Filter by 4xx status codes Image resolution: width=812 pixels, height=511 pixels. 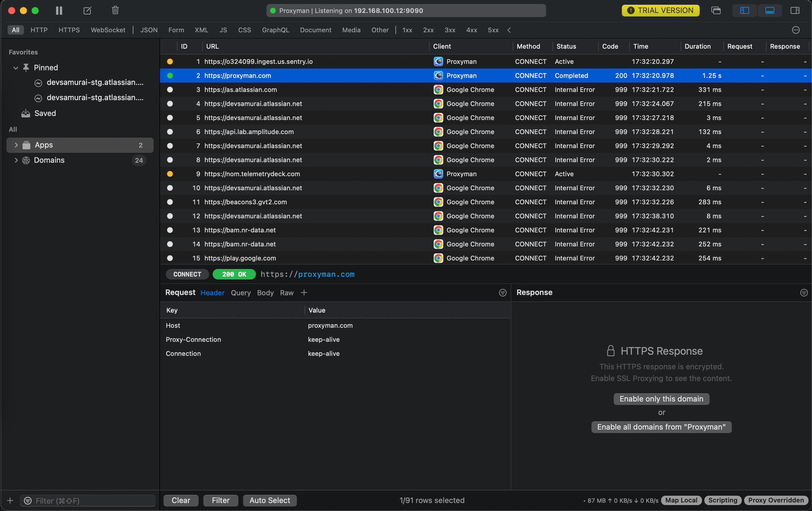(x=472, y=30)
